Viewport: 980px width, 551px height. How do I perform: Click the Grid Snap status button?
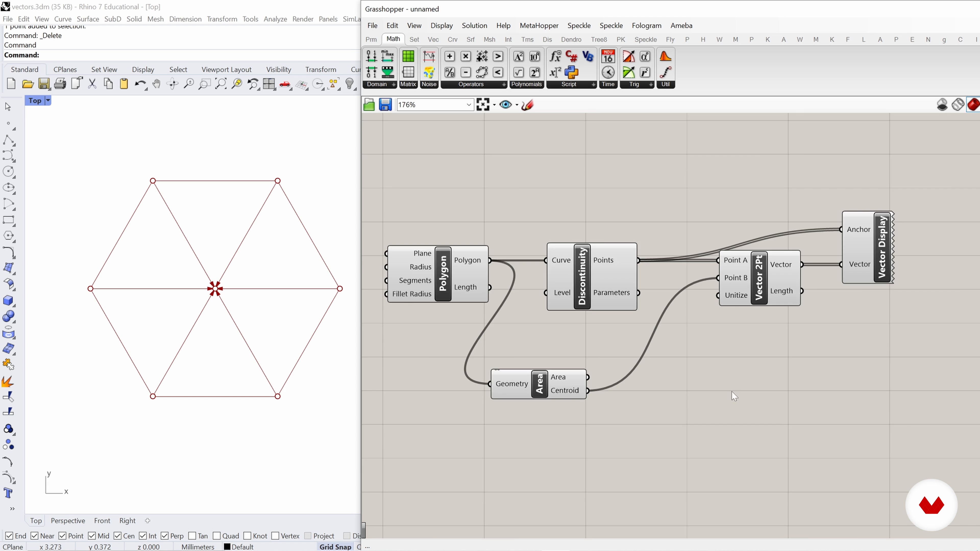pos(335,547)
